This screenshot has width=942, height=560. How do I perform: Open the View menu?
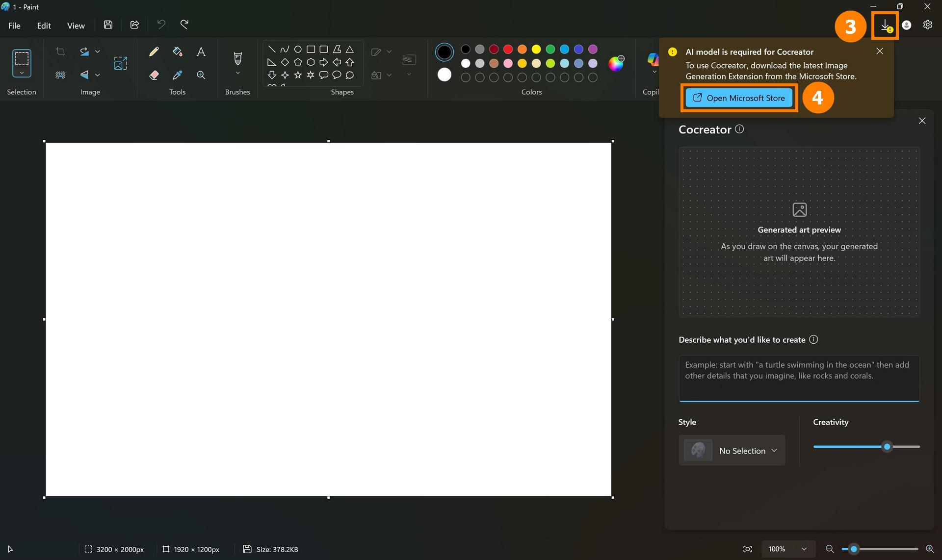point(76,25)
